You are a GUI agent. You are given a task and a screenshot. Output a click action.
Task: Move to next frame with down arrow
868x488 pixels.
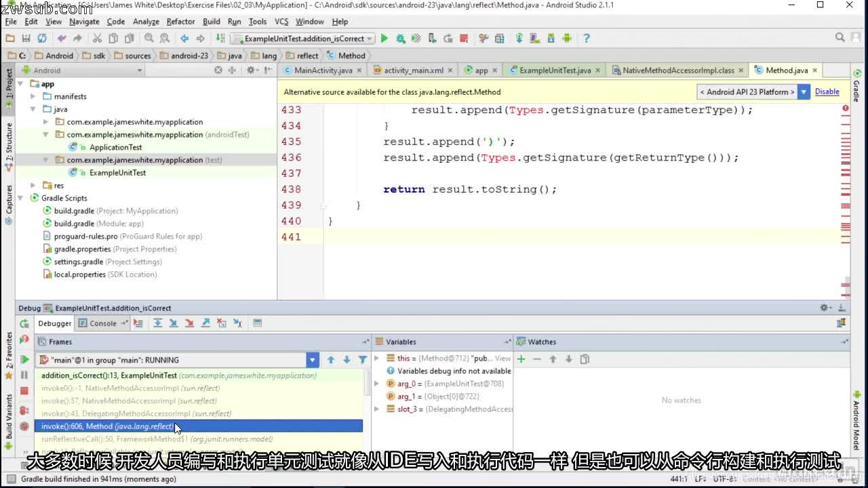(347, 360)
